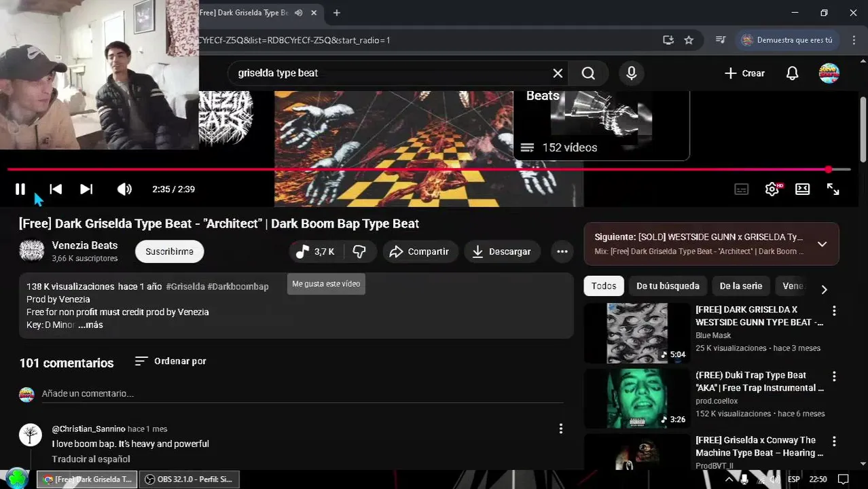Click Descargar to download the video
Viewport: 868px width, 489px height.
pos(502,252)
